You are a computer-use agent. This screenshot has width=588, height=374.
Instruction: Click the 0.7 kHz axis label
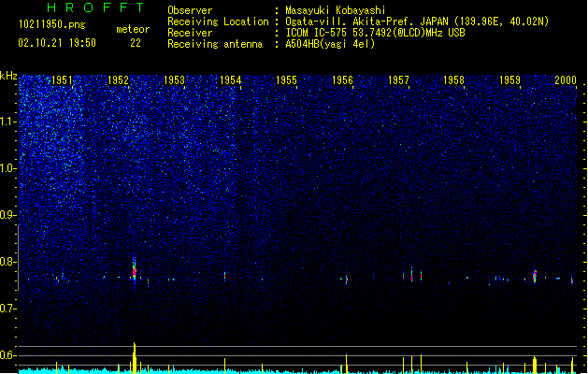(x=7, y=309)
